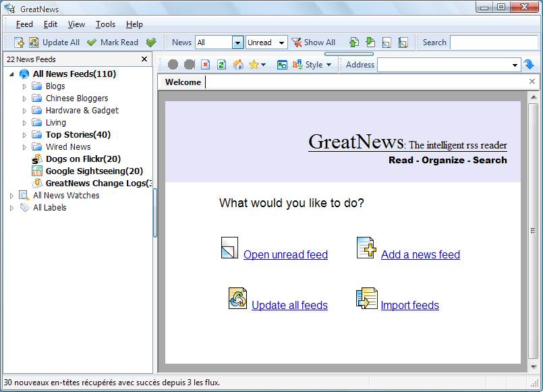Image resolution: width=543 pixels, height=392 pixels.
Task: Click the All News Watches magnifier icon
Action: (x=24, y=195)
